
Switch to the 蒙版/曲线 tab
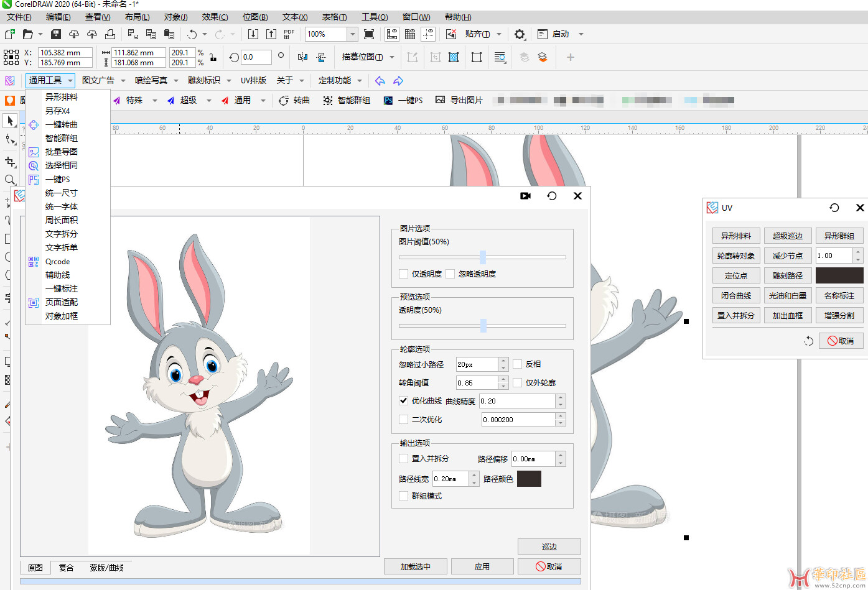coord(106,568)
